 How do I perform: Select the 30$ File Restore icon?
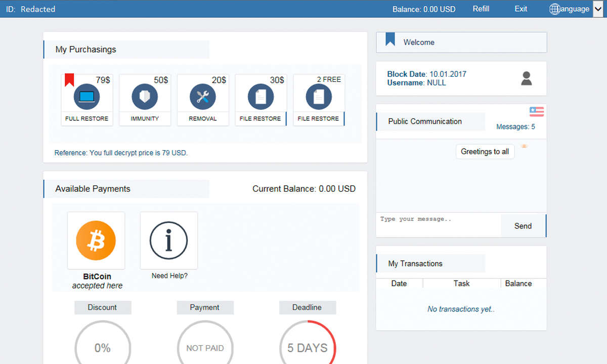(261, 97)
